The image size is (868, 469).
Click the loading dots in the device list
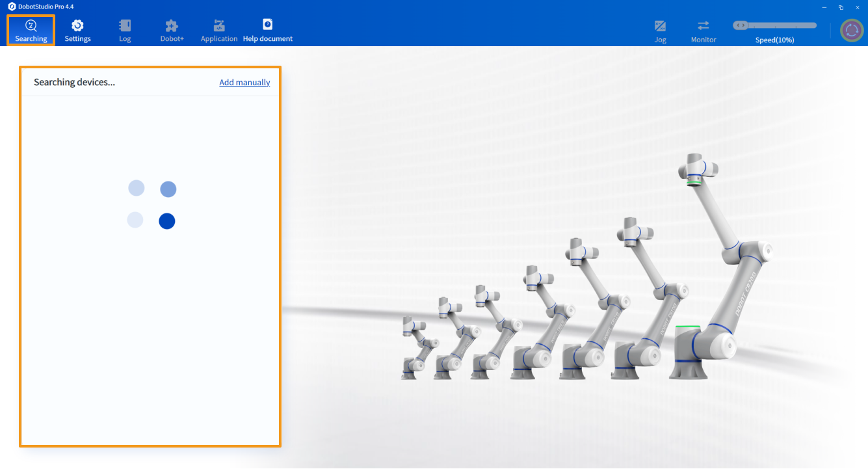pyautogui.click(x=151, y=204)
